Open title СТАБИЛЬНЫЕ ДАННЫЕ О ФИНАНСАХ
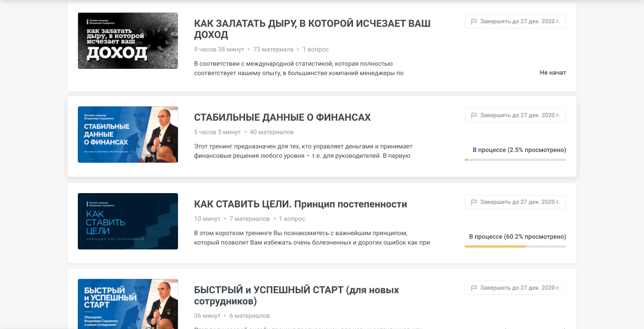Viewport: 644px width, 329px height. pyautogui.click(x=282, y=118)
